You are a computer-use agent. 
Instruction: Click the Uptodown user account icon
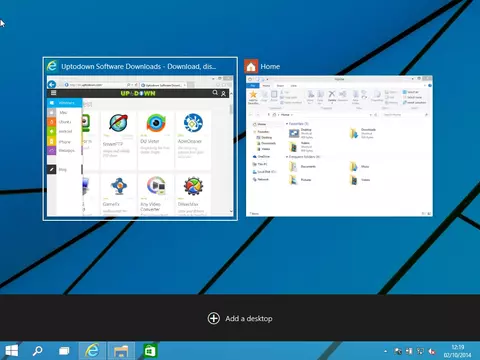(x=224, y=93)
